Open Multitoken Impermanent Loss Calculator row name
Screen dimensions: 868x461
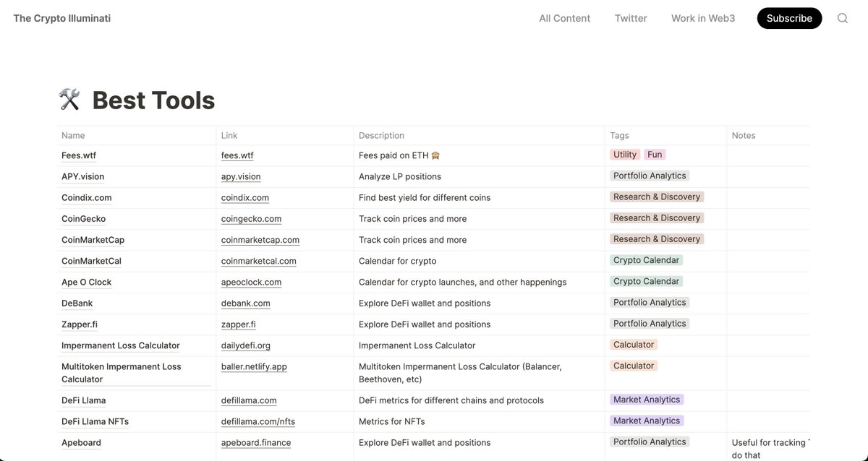coord(122,373)
